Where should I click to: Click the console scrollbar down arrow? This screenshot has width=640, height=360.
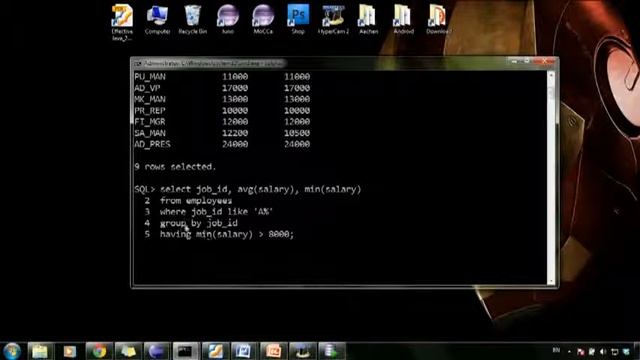tap(551, 281)
